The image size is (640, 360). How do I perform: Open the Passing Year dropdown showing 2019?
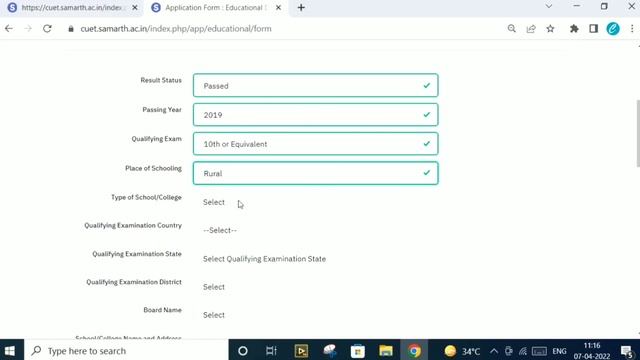(x=316, y=115)
